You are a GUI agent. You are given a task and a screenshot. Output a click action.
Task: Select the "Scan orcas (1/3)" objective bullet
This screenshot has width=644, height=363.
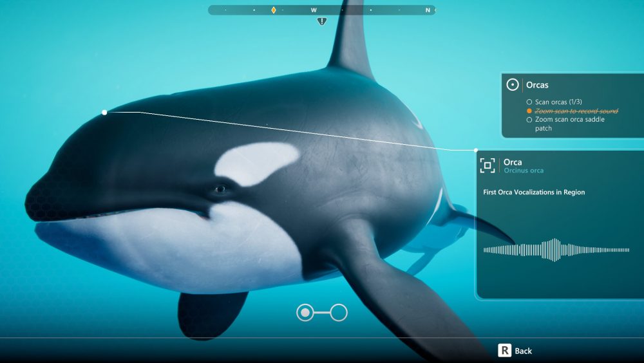coord(529,102)
